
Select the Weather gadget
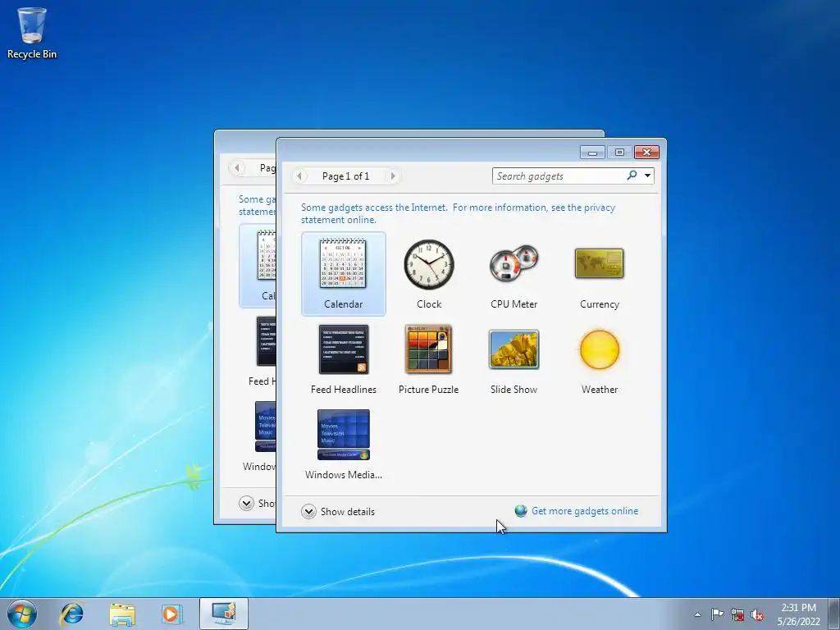pos(599,359)
